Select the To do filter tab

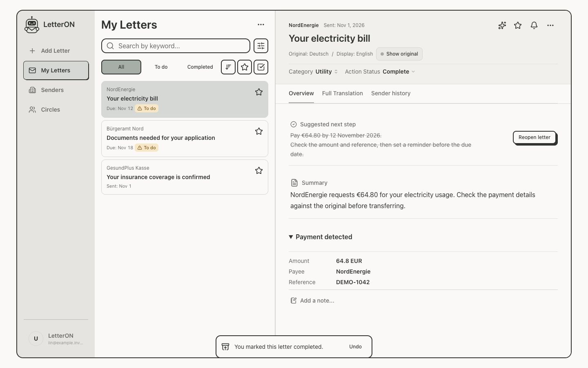[x=161, y=67]
